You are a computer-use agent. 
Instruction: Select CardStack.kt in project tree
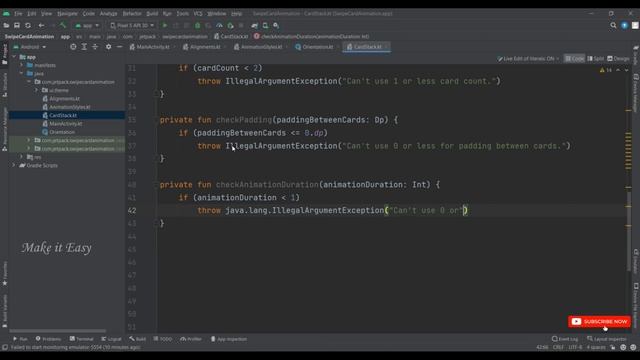click(x=63, y=116)
